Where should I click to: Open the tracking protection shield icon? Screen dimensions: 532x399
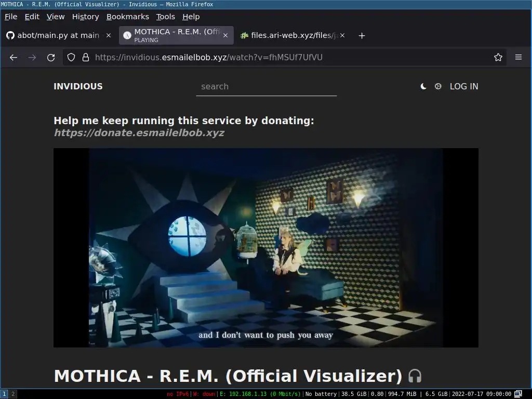(x=71, y=57)
